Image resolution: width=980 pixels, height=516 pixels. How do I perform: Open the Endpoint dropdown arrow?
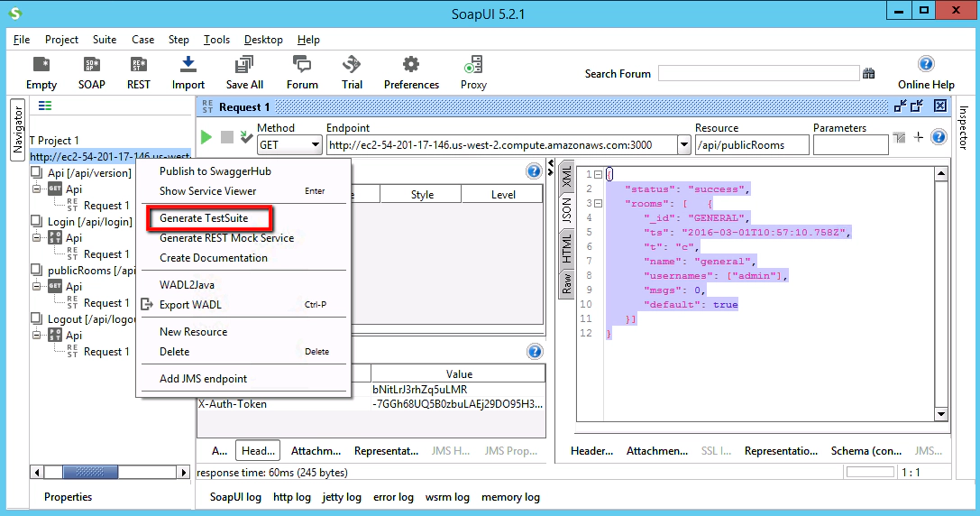click(683, 145)
